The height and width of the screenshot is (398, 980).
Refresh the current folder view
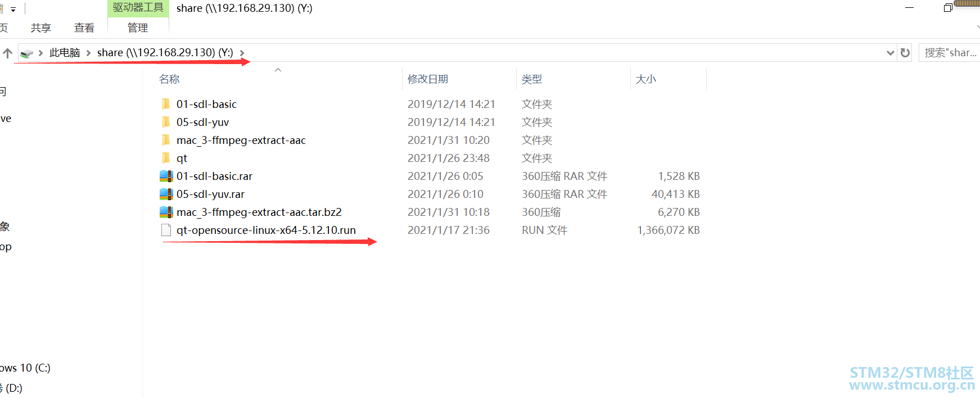[905, 53]
